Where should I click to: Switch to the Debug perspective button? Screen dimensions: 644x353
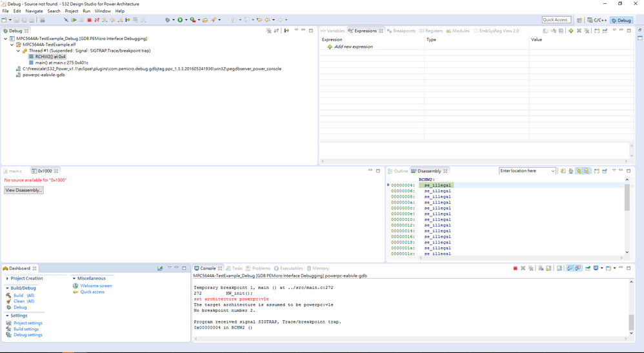[621, 20]
